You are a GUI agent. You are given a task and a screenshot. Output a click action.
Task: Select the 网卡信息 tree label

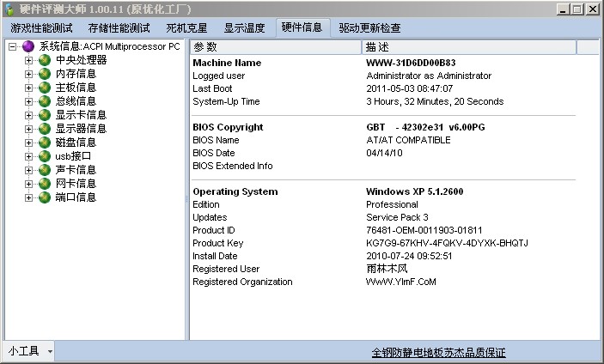point(76,184)
